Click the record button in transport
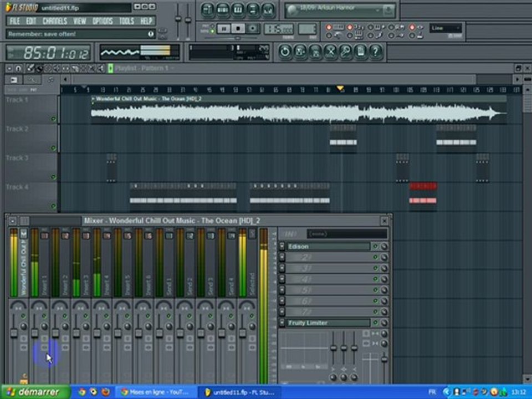Viewport: 532px width, 399px height. (253, 29)
